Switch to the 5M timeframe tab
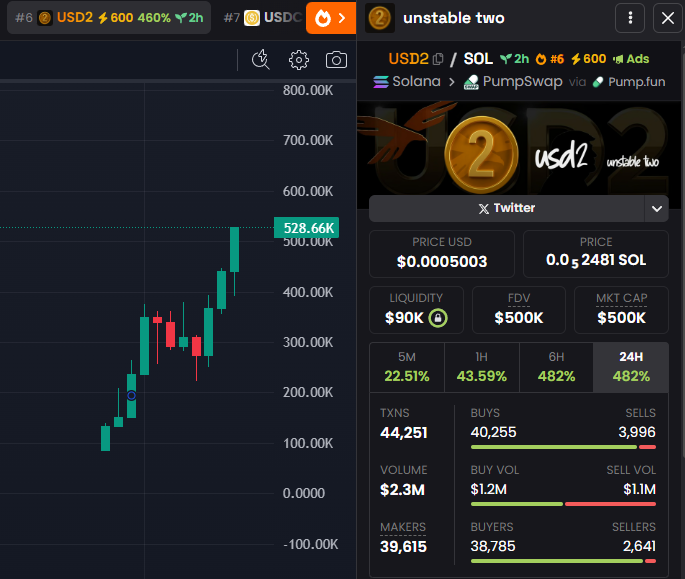 click(407, 368)
